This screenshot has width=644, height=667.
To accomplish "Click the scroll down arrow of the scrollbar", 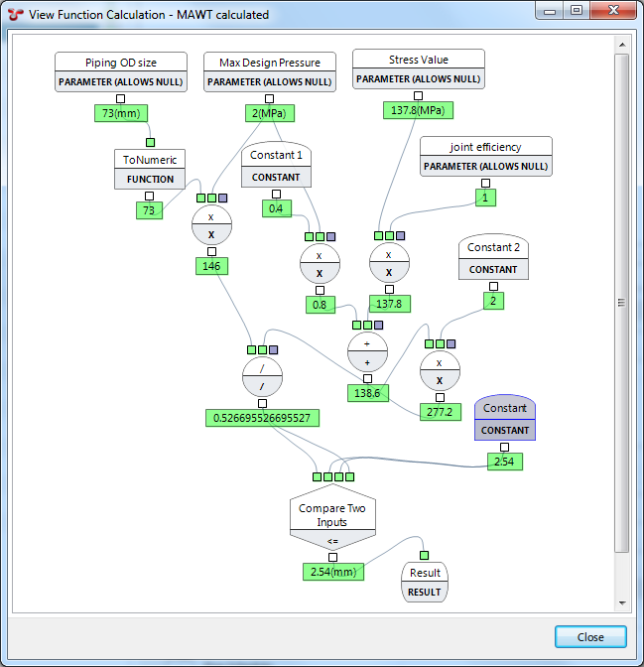I will 621,602.
